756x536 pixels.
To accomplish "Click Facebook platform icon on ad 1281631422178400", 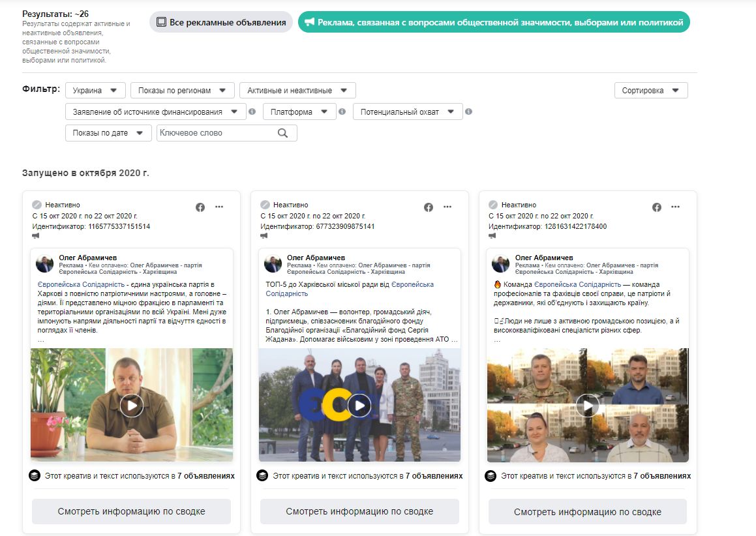I will [657, 207].
